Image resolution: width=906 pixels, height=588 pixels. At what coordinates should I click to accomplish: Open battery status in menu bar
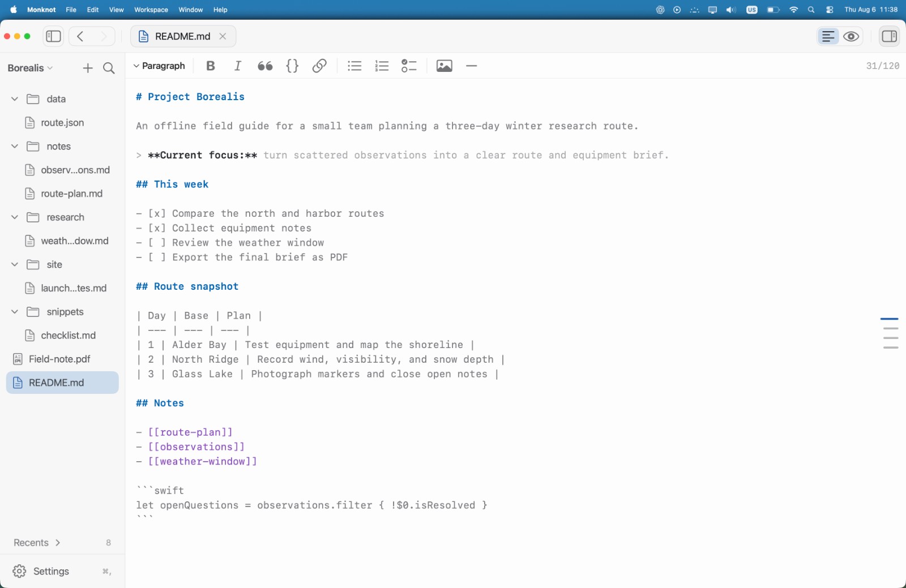click(x=773, y=10)
